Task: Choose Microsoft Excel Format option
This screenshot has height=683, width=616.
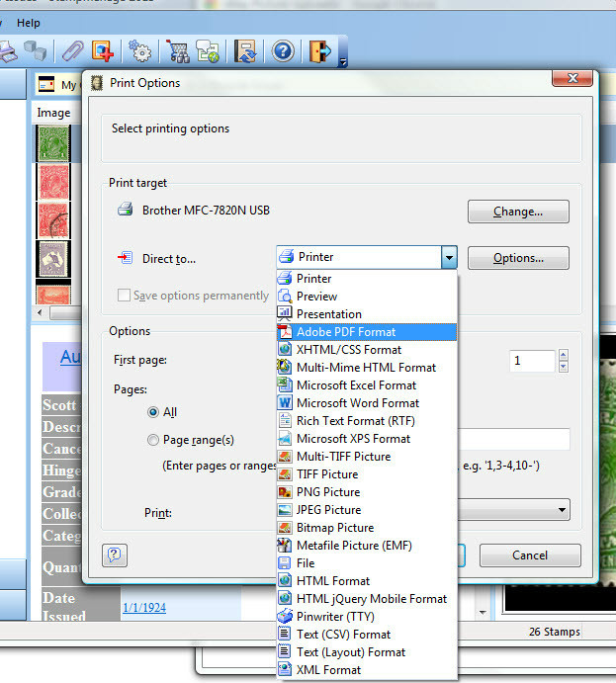Action: point(367,385)
